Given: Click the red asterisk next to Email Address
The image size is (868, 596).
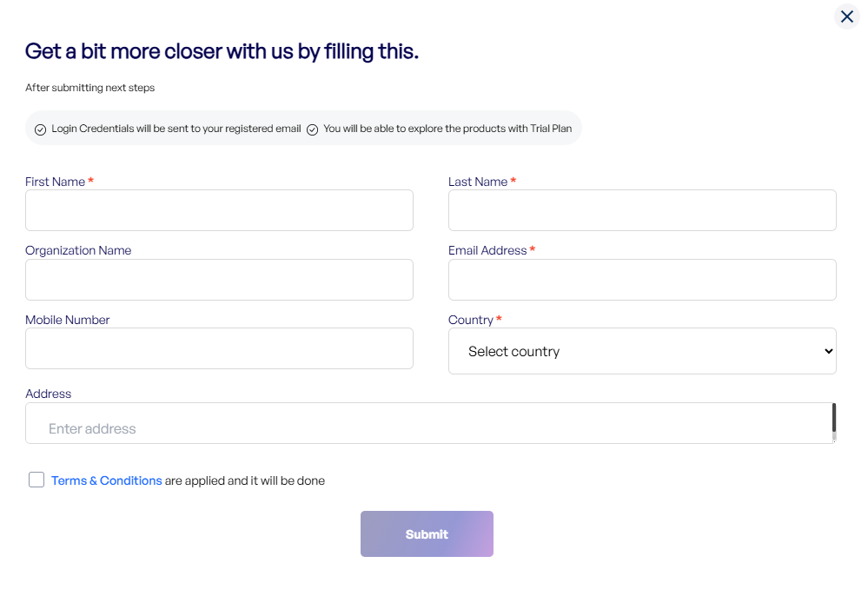Looking at the screenshot, I should (531, 249).
